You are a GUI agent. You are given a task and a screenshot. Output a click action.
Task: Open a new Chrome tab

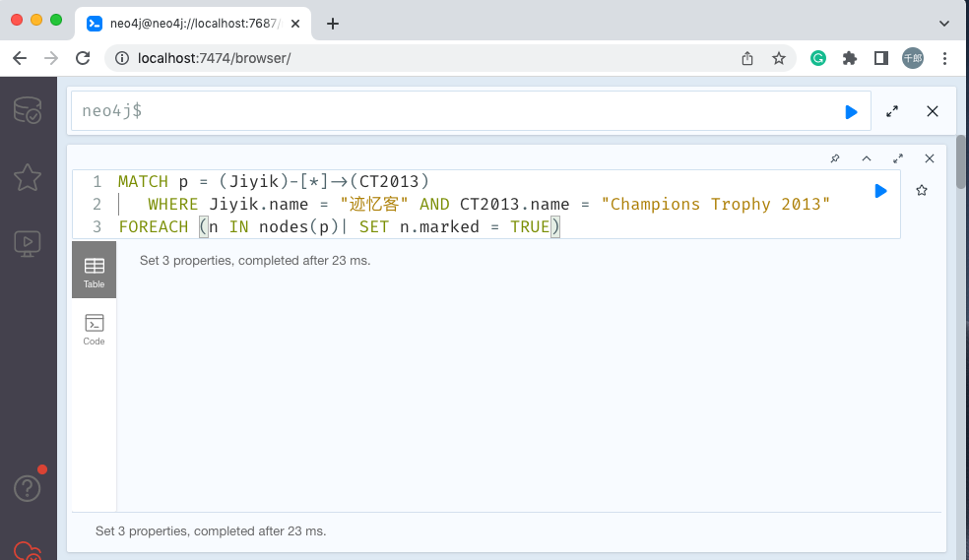click(x=333, y=24)
